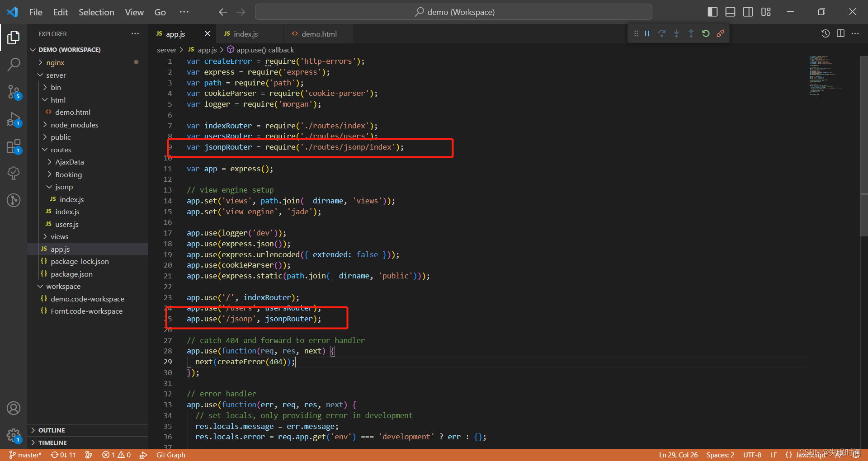The image size is (868, 461).
Task: Open the View menu
Action: click(134, 12)
